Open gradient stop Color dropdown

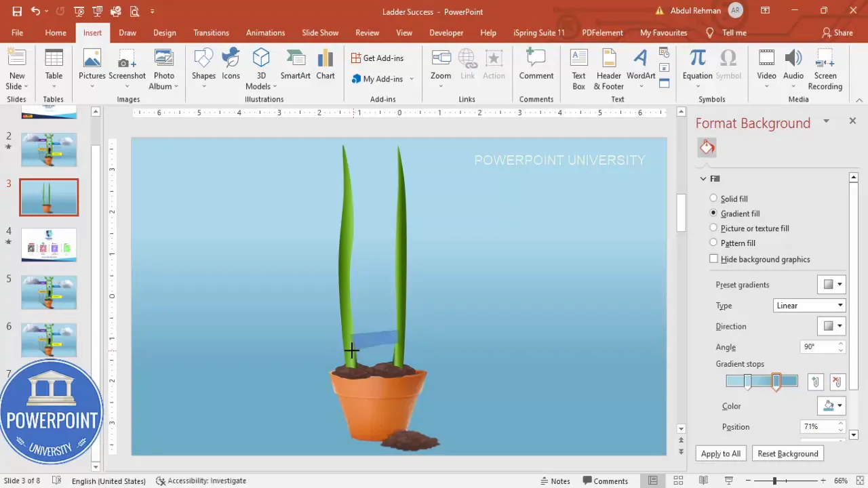tap(832, 406)
